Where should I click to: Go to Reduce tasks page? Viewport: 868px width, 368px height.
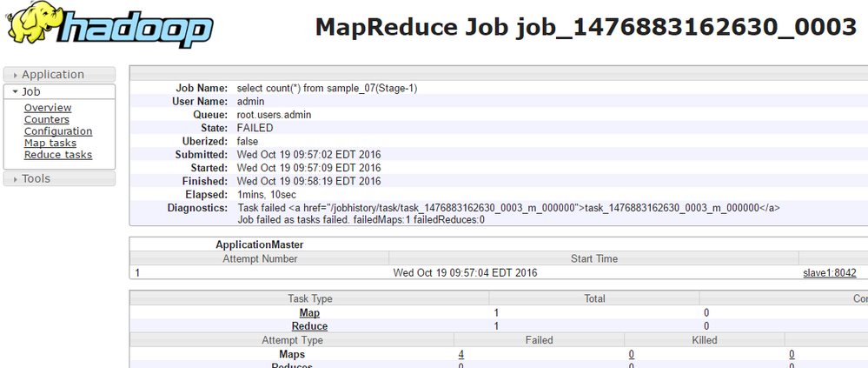pos(58,155)
